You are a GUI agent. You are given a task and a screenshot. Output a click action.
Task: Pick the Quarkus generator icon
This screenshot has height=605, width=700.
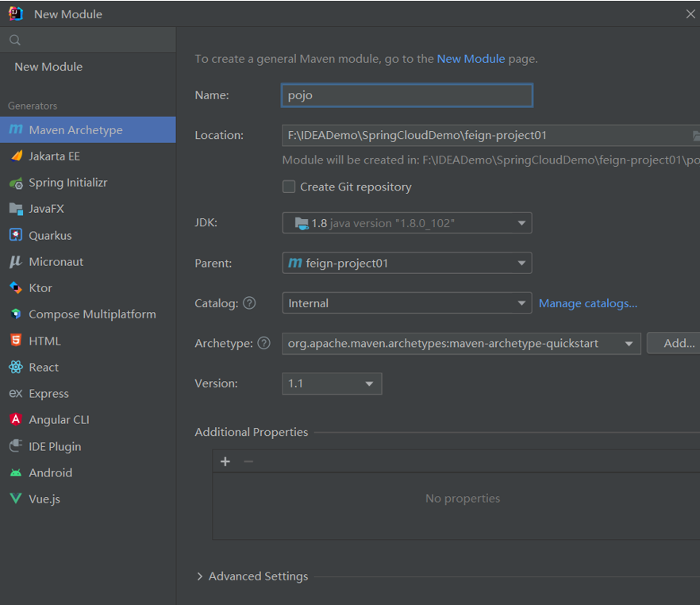click(16, 235)
